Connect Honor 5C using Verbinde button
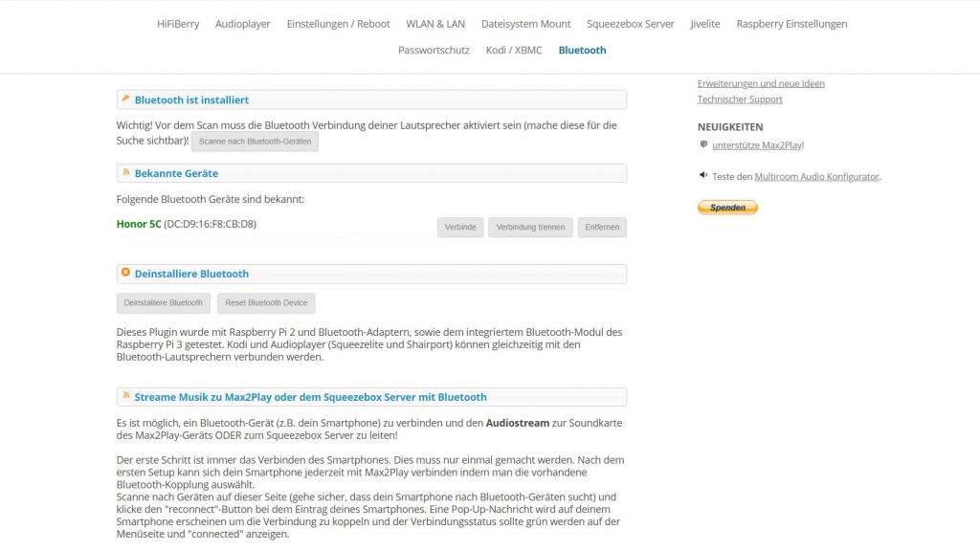Image resolution: width=980 pixels, height=551 pixels. point(460,228)
